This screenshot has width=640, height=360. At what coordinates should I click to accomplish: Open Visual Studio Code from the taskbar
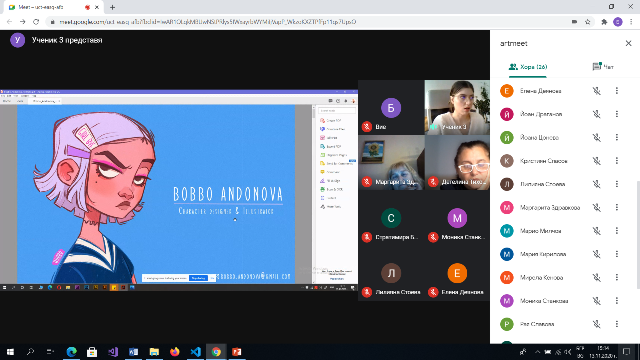coord(196,351)
